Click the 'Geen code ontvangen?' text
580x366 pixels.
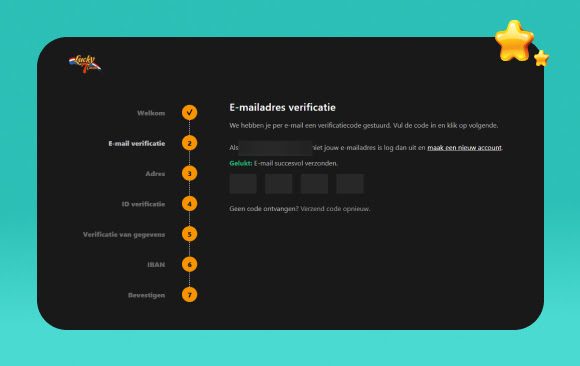pos(264,209)
